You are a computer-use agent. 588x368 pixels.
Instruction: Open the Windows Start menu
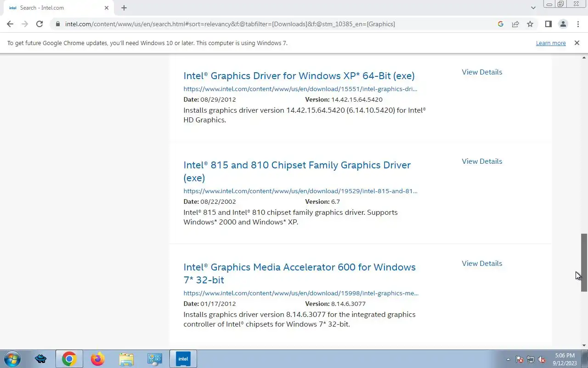click(12, 359)
